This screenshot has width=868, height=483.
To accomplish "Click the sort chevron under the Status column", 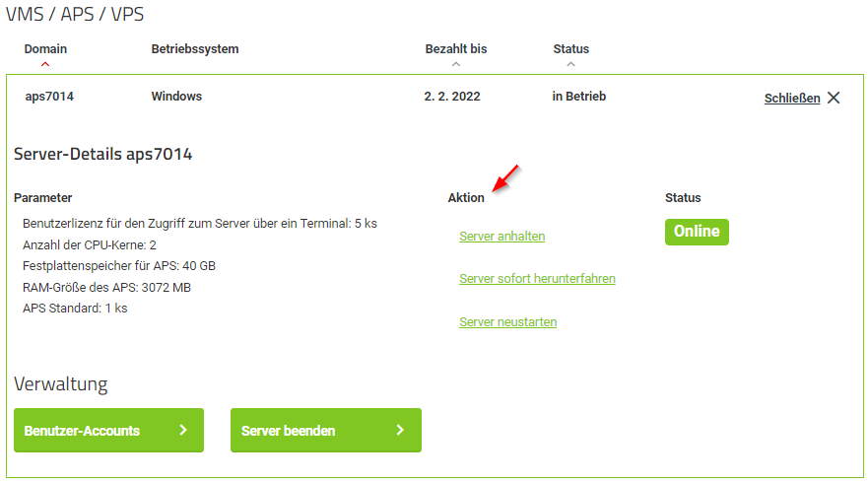I will point(570,65).
